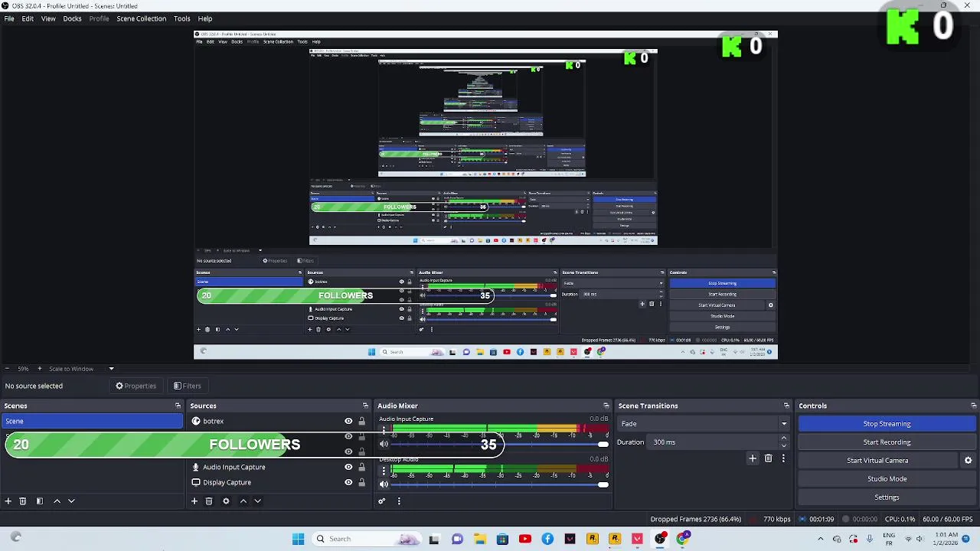This screenshot has height=551, width=980.
Task: Open Audio Mixer options menu dots
Action: pyautogui.click(x=399, y=501)
